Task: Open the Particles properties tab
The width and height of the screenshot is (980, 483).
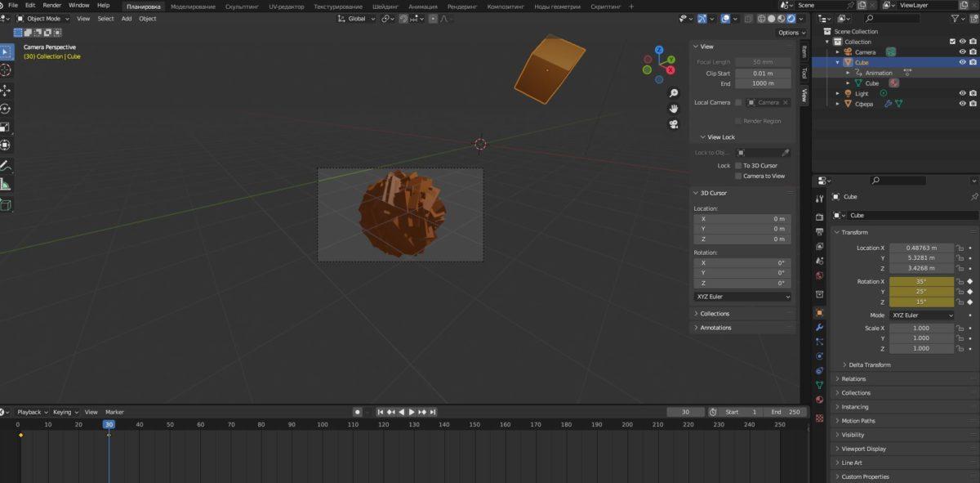Action: coord(819,342)
